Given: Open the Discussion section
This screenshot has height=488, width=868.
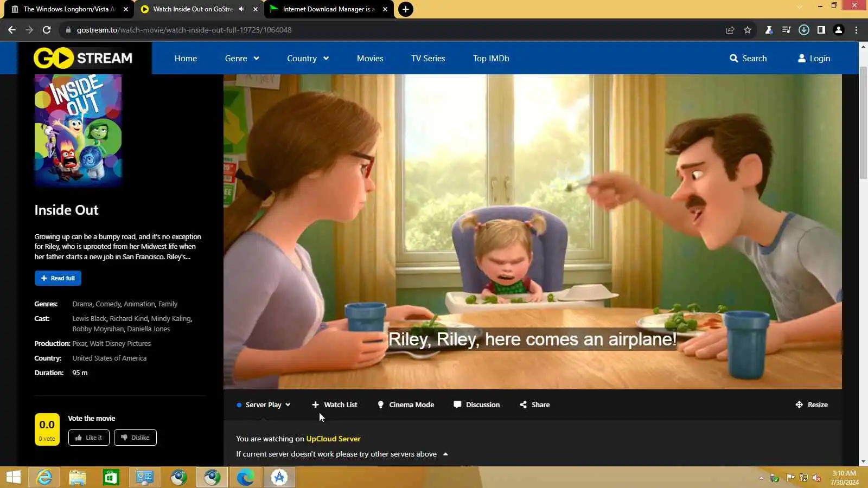Looking at the screenshot, I should (x=477, y=404).
